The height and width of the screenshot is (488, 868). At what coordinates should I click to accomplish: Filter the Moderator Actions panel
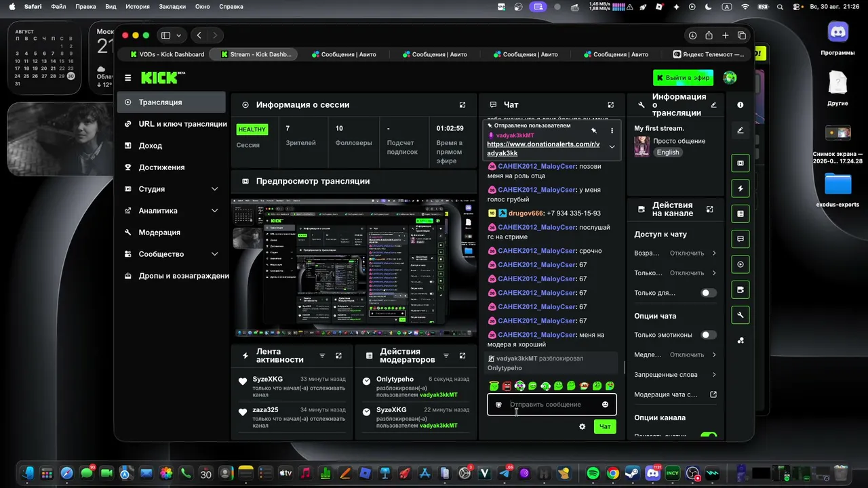(446, 355)
